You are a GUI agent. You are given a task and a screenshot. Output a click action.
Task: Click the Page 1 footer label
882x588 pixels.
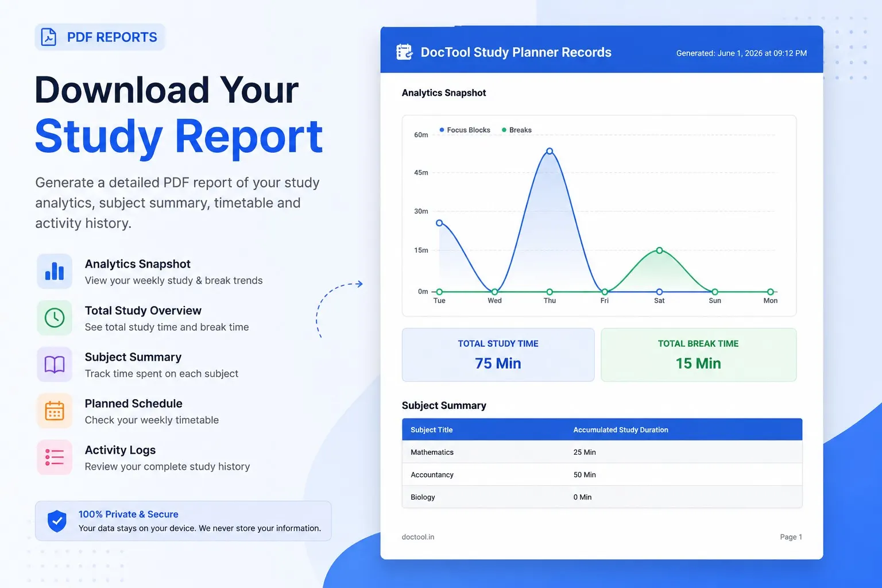[x=791, y=537]
